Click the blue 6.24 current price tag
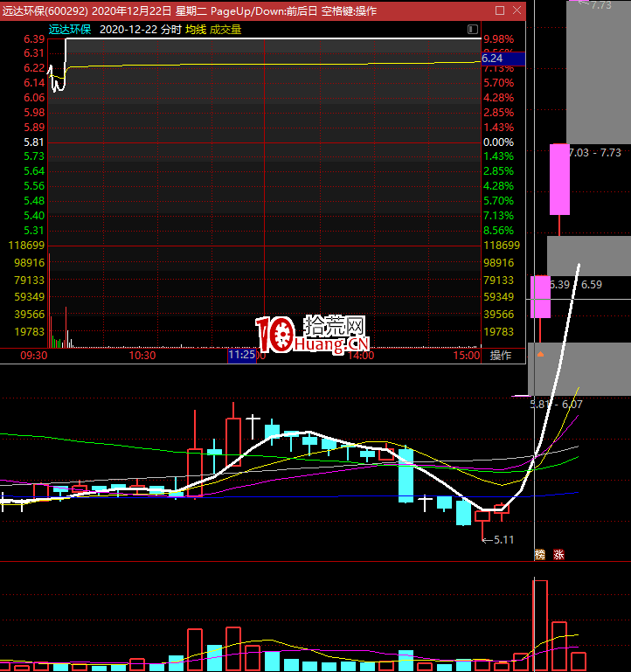 pyautogui.click(x=503, y=59)
